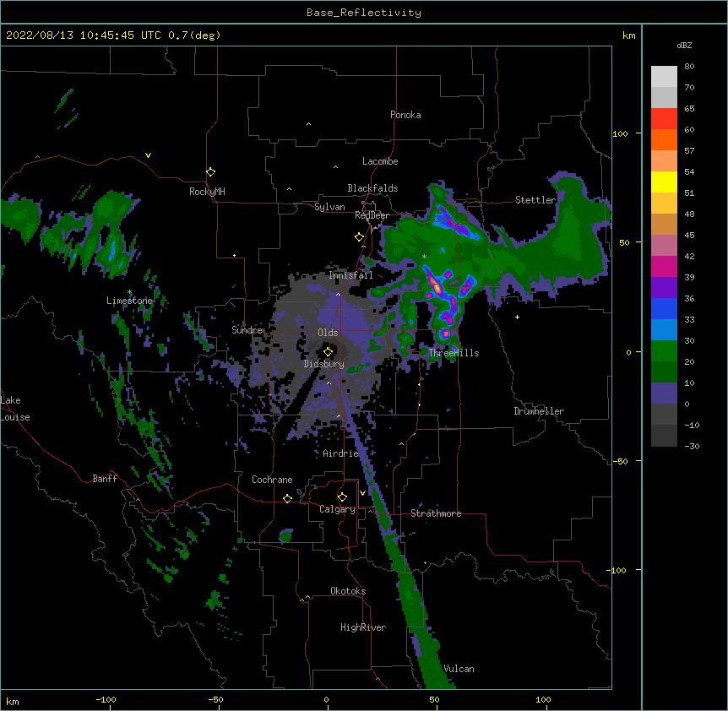728x711 pixels.
Task: Click the Ponoka city label
Action: [405, 115]
